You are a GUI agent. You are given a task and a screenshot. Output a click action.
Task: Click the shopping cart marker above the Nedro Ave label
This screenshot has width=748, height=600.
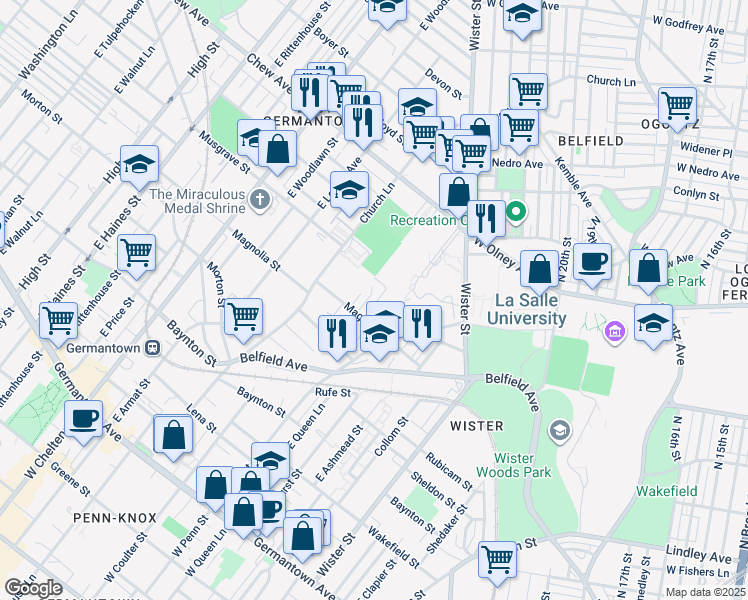519,127
